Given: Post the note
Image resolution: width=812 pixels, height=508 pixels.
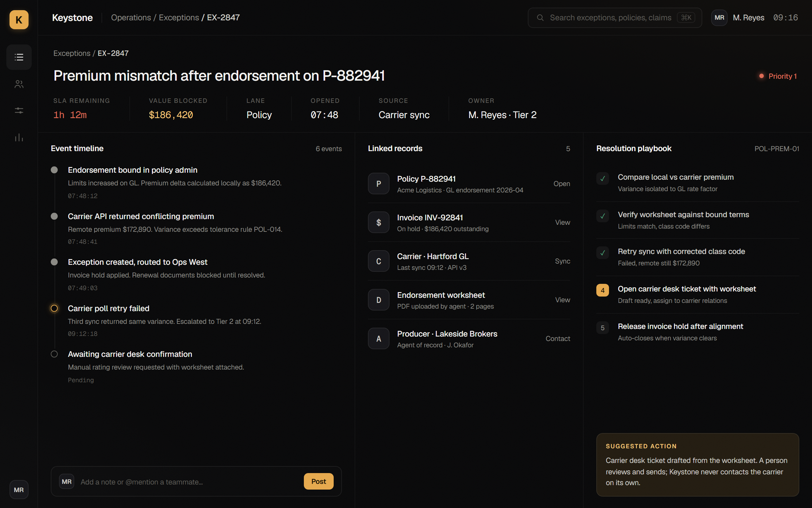Looking at the screenshot, I should [x=318, y=481].
